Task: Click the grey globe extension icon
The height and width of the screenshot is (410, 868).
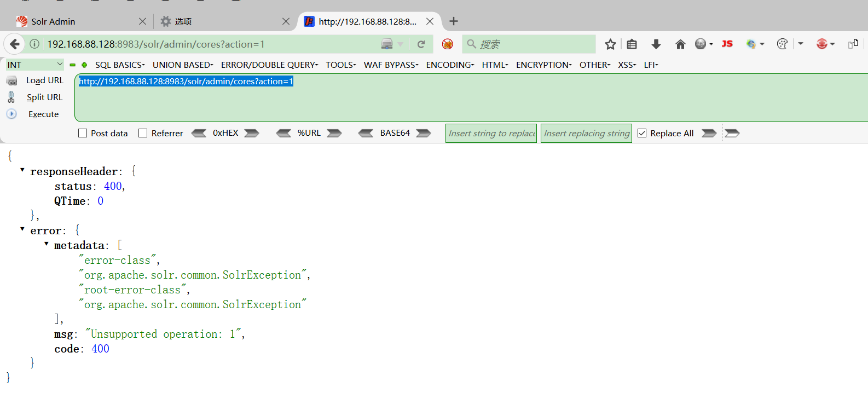Action: tap(701, 44)
